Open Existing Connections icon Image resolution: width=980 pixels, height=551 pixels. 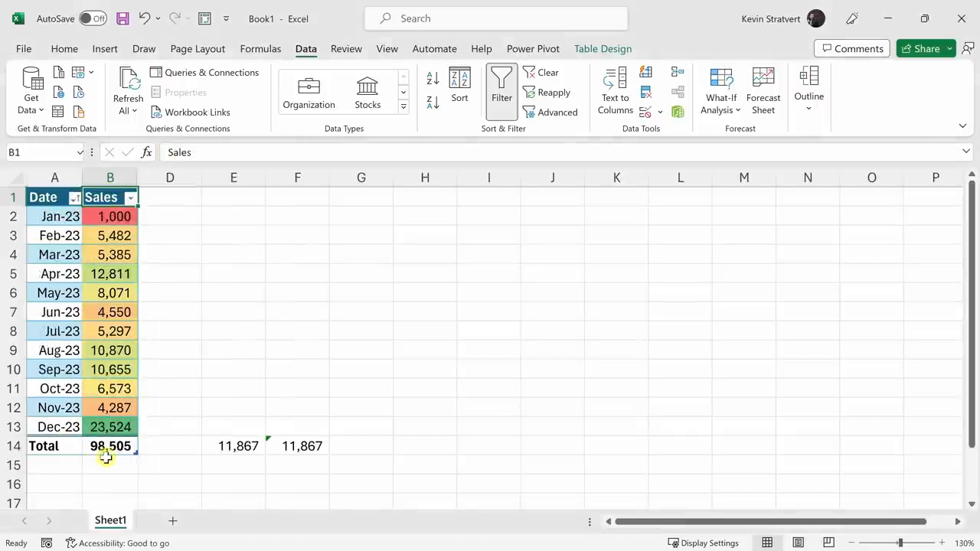pyautogui.click(x=78, y=112)
